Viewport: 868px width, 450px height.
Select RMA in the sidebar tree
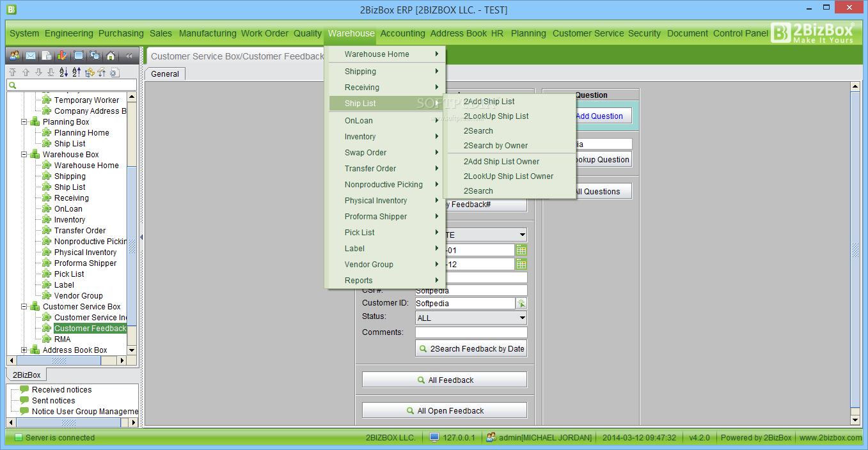click(63, 339)
